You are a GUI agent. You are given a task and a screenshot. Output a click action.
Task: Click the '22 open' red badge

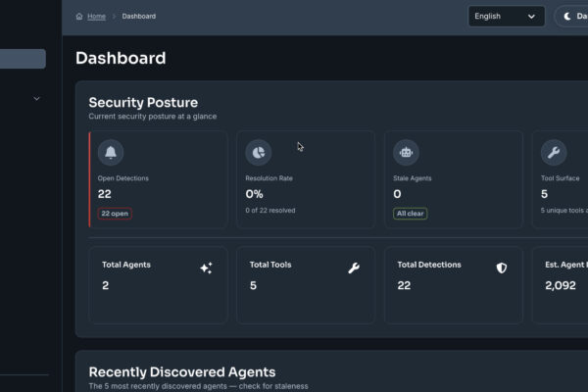pyautogui.click(x=115, y=214)
